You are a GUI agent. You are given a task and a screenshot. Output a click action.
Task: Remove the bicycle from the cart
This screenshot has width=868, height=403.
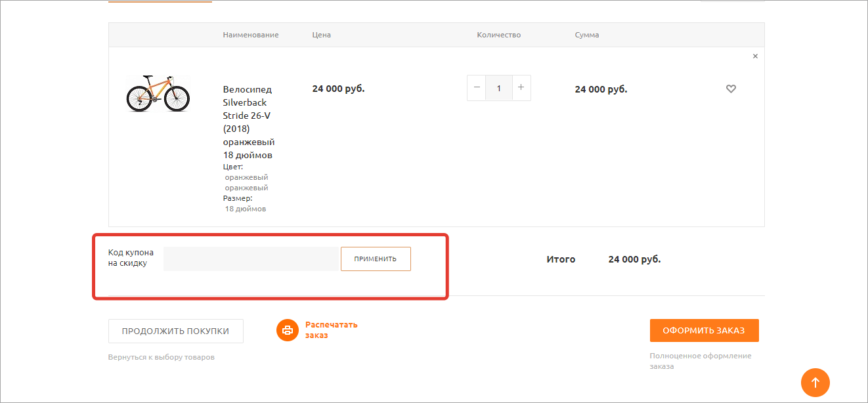[755, 56]
